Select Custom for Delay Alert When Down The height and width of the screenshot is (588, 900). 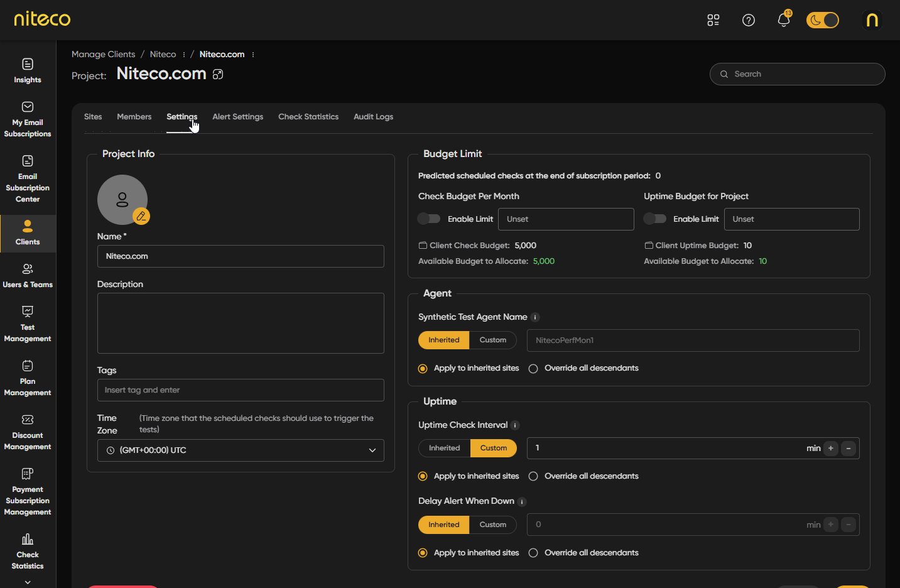click(x=492, y=525)
